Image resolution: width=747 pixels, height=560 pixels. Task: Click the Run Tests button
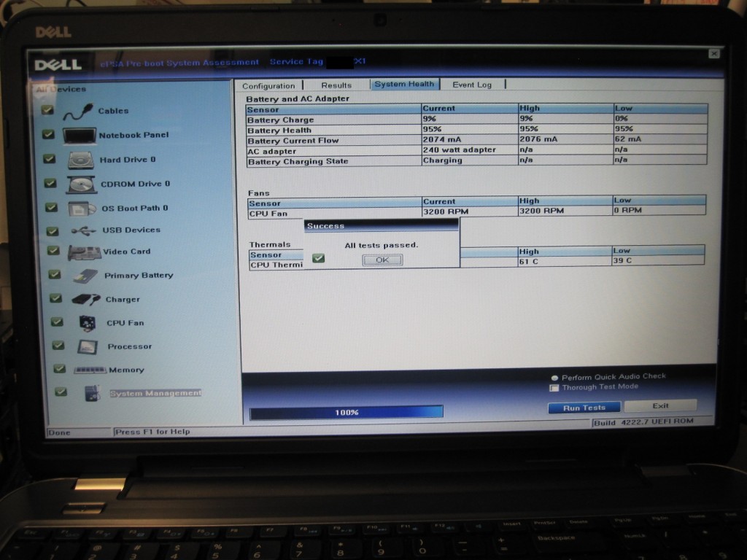tap(584, 408)
